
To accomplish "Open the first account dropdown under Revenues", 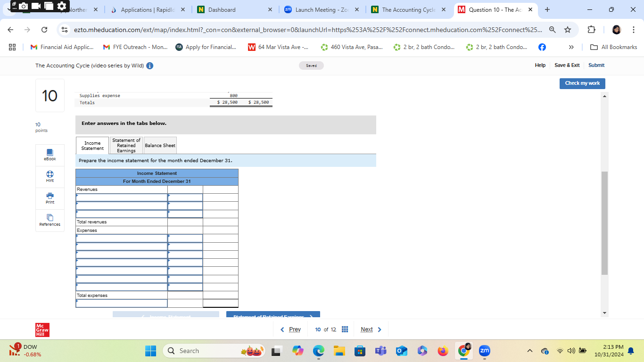I will click(x=122, y=197).
